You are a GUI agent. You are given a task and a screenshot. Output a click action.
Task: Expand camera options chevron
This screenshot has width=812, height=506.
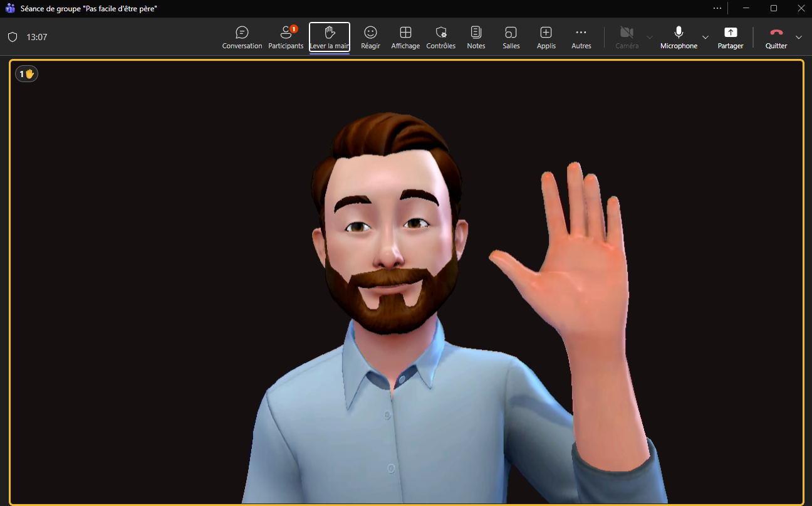pos(650,37)
